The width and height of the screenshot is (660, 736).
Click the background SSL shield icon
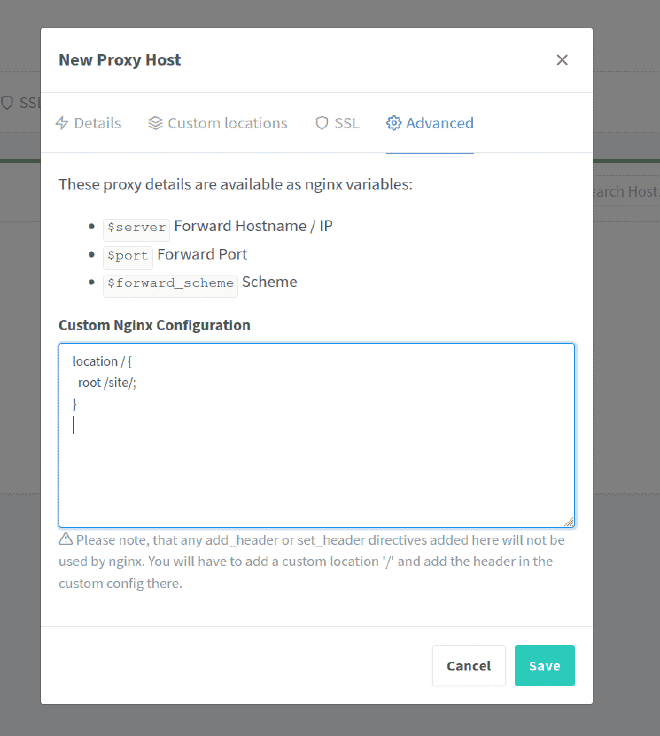tap(7, 103)
